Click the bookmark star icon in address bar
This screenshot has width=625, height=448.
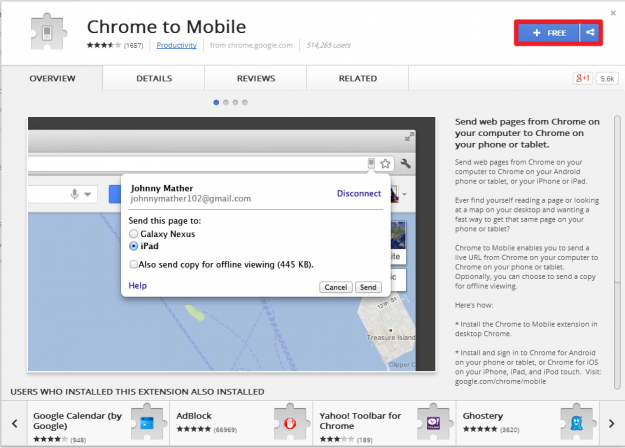385,163
